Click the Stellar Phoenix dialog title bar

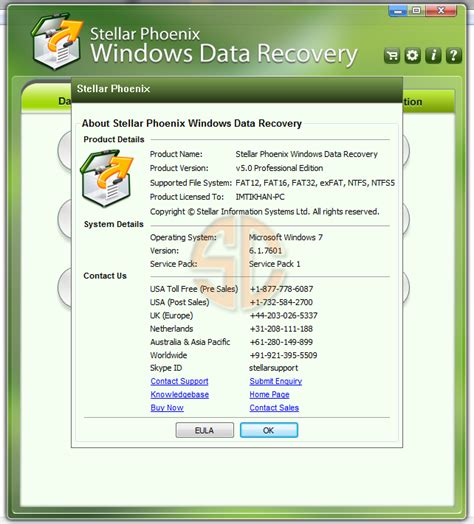tap(237, 89)
